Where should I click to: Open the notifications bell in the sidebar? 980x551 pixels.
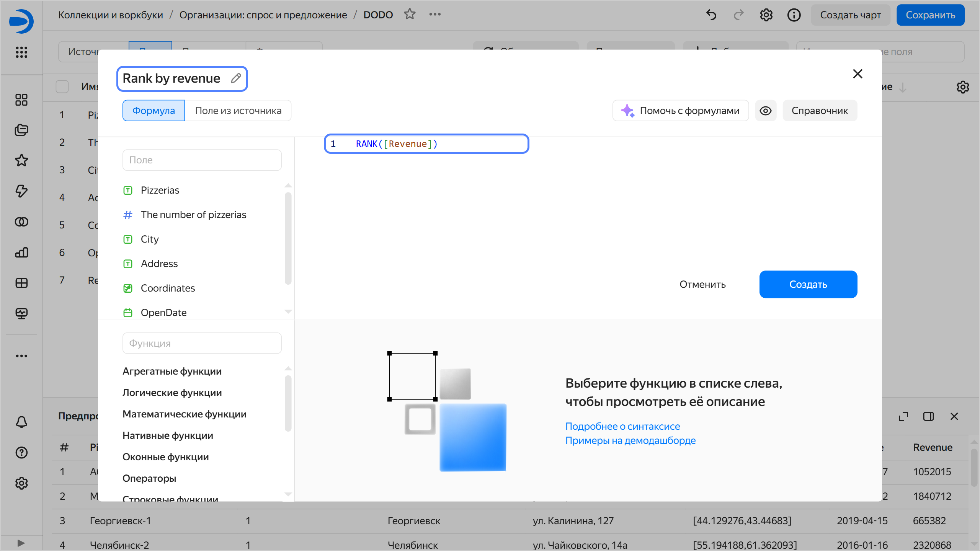(21, 422)
